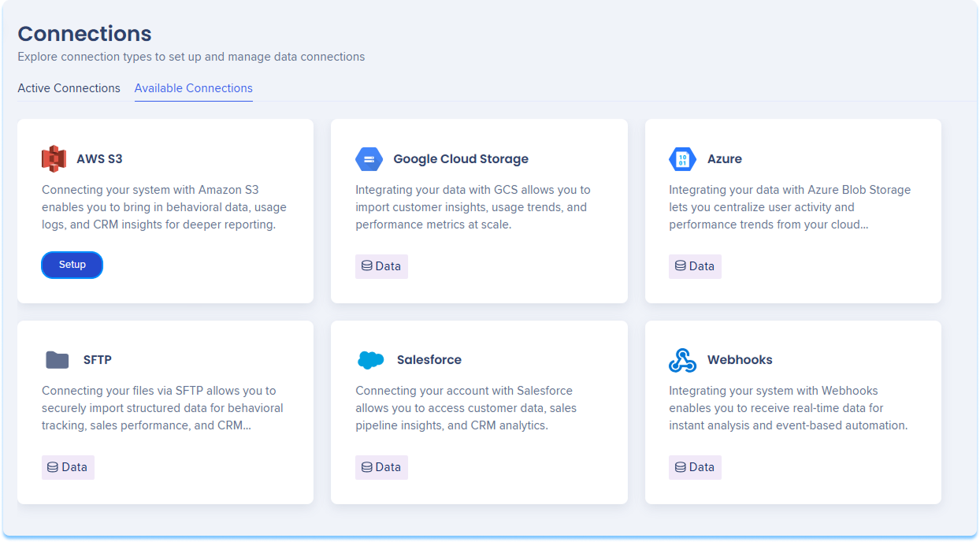Select the Azure card title
This screenshot has width=980, height=542.
[x=725, y=159]
